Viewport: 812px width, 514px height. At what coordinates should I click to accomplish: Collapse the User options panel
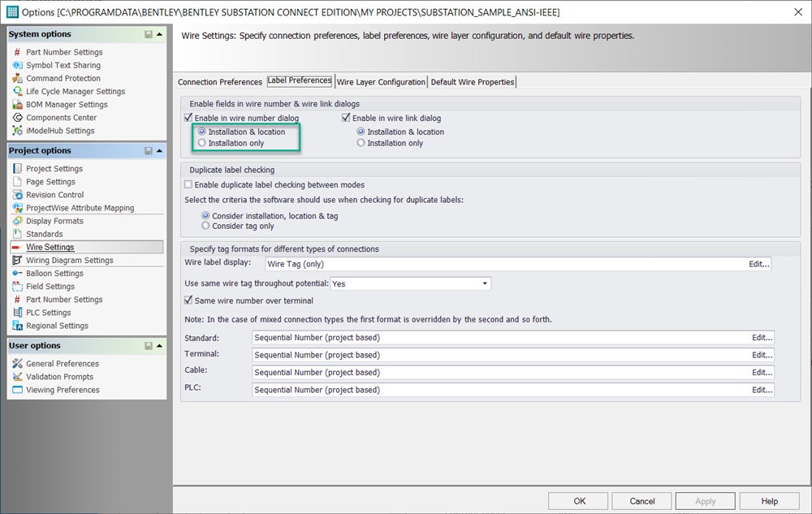pos(159,346)
